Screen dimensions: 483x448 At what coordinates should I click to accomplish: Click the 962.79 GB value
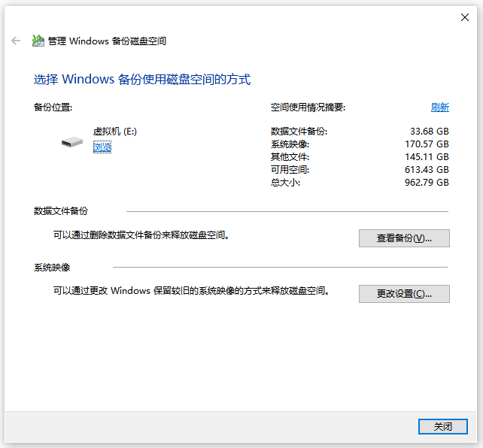[427, 183]
